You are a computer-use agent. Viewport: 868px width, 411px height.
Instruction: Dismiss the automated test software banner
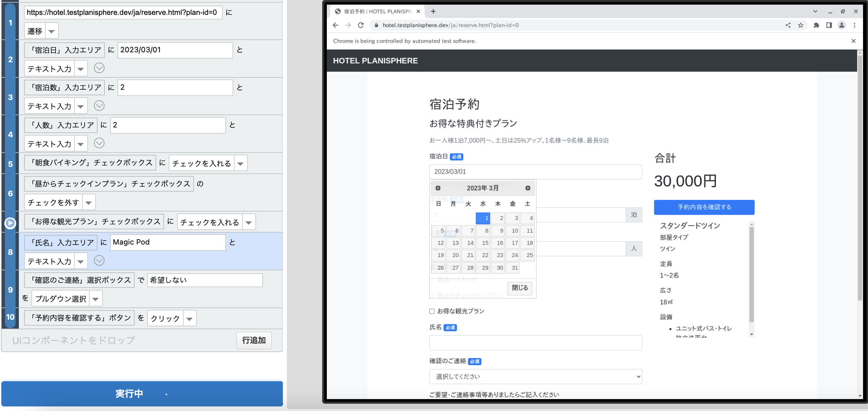click(x=853, y=41)
